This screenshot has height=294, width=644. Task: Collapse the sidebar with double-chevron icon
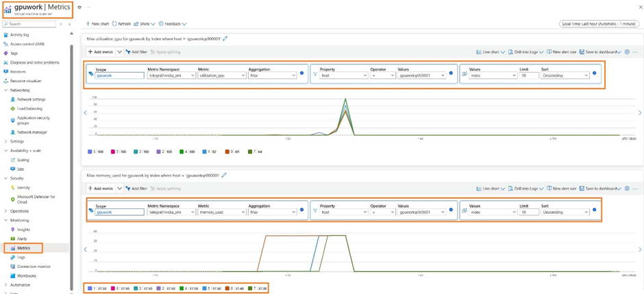click(69, 24)
